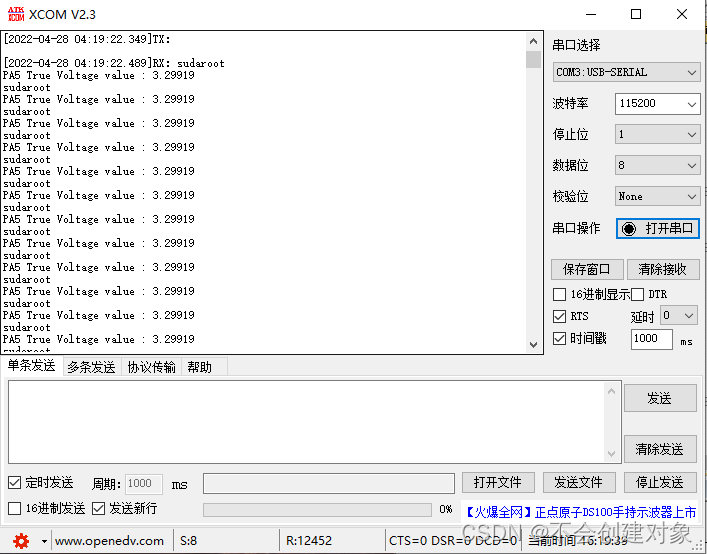Click the 波特率 label
This screenshot has width=707, height=554.
click(570, 104)
